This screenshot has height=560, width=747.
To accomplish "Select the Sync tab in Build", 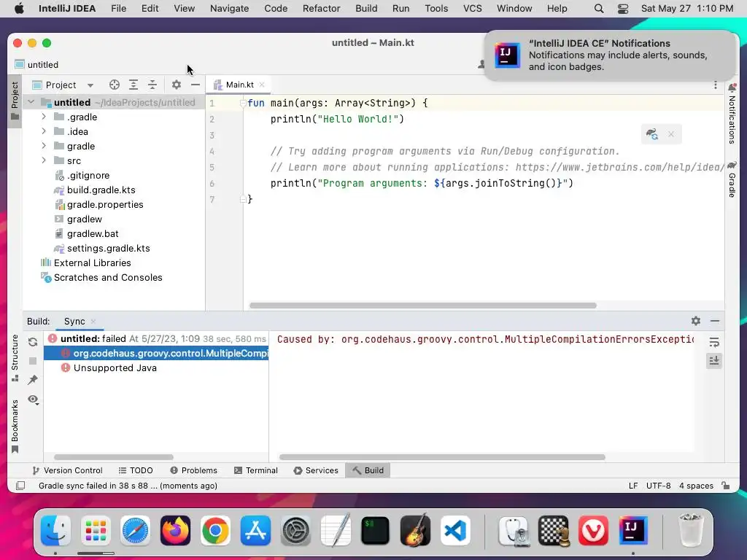I will pos(74,322).
